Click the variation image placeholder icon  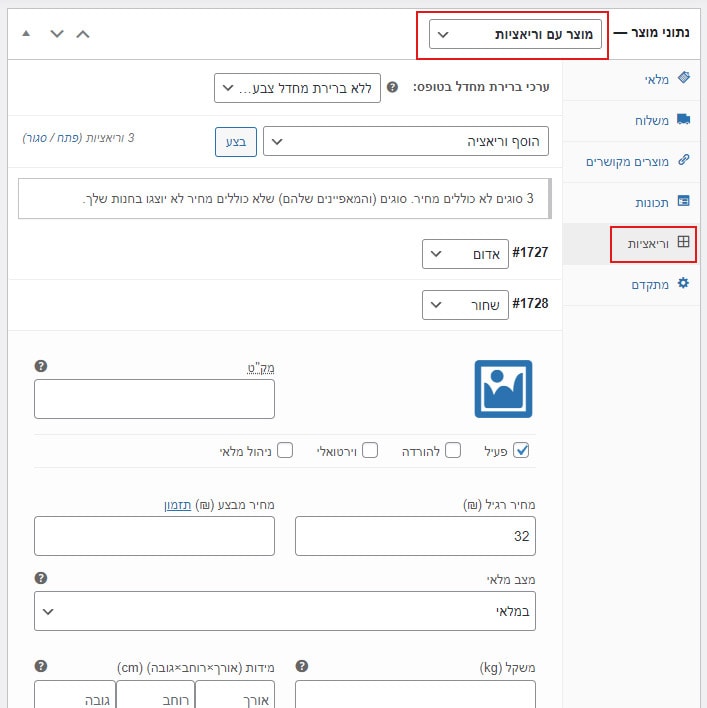503,389
